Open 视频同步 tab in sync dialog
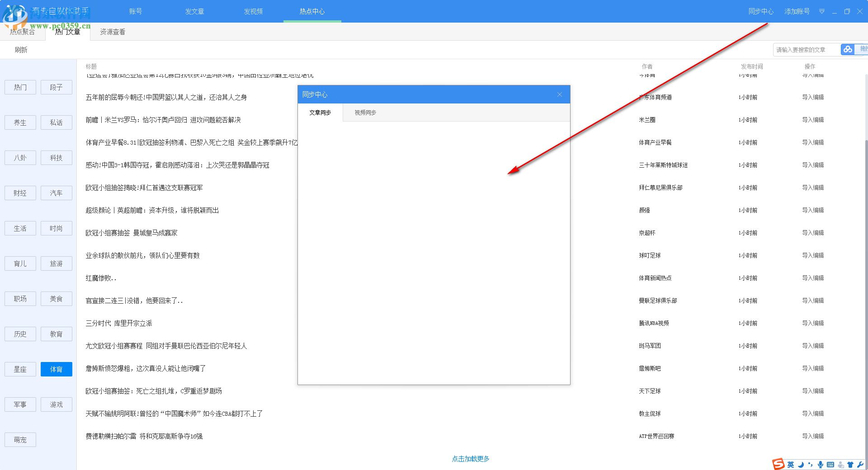This screenshot has height=470, width=868. (365, 113)
